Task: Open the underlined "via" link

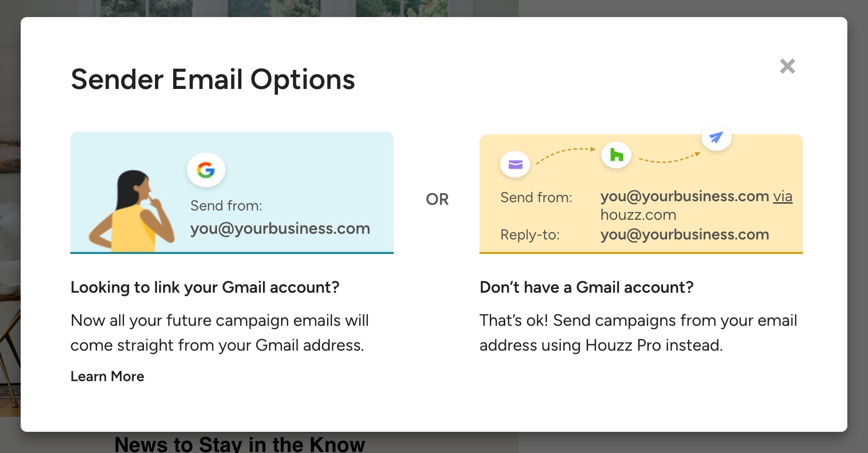Action: 782,197
